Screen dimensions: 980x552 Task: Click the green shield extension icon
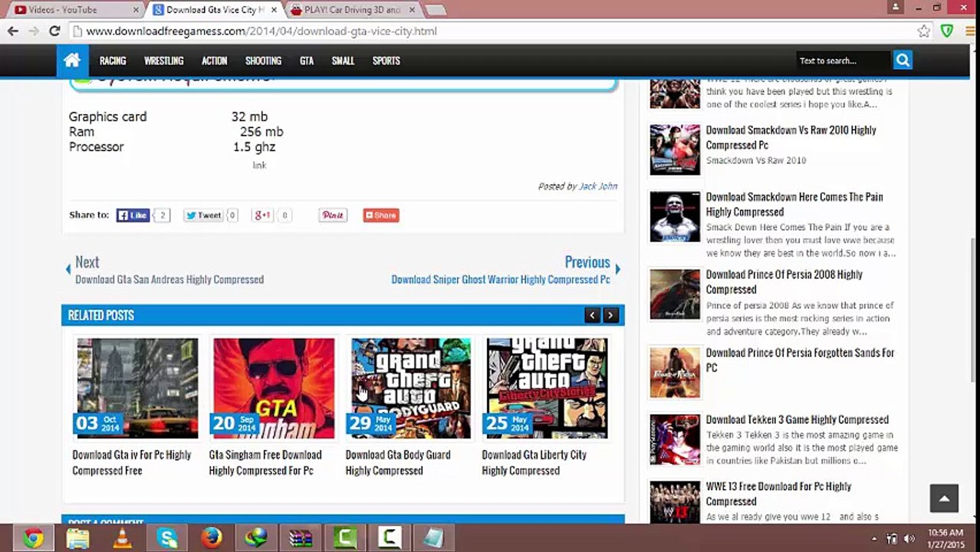click(x=947, y=31)
